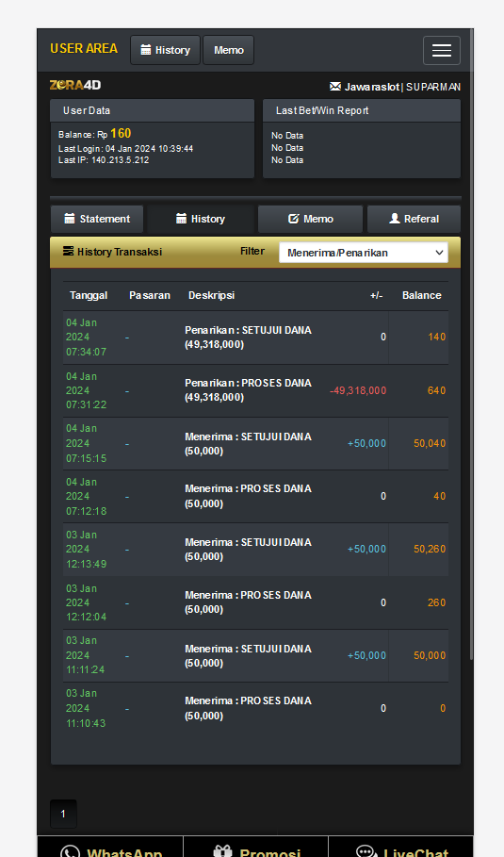Go to page 1
The height and width of the screenshot is (857, 504).
click(63, 814)
